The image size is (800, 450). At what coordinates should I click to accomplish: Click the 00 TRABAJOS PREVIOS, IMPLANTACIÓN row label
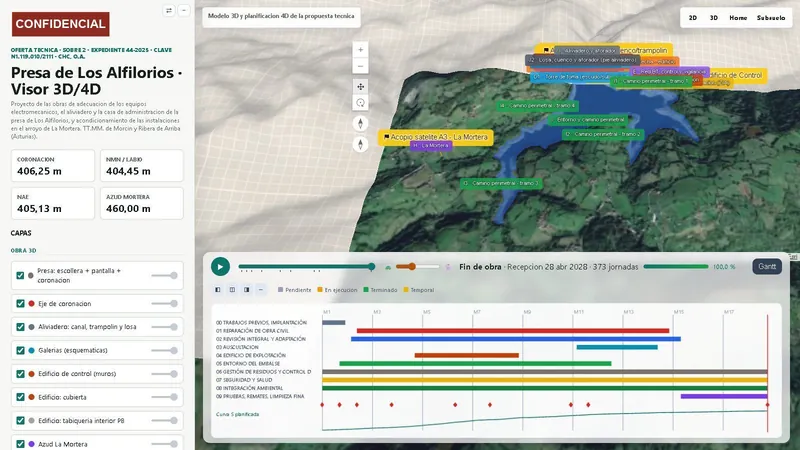click(261, 322)
